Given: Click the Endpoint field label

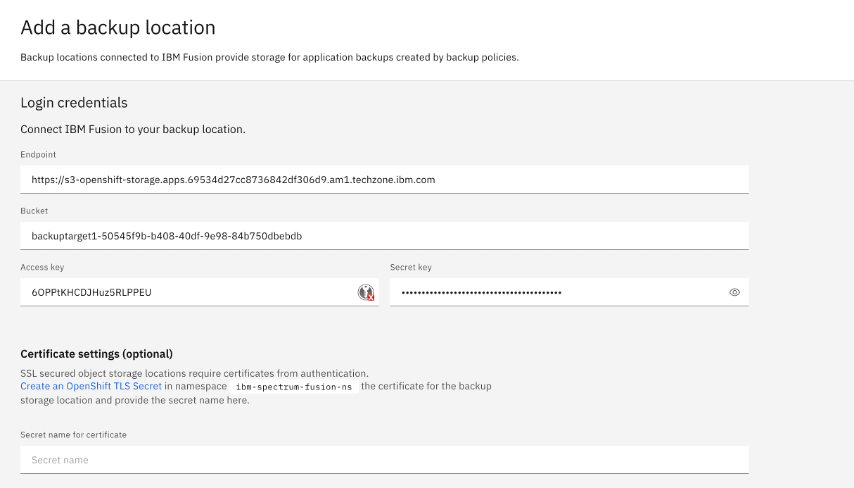Looking at the screenshot, I should (x=38, y=155).
